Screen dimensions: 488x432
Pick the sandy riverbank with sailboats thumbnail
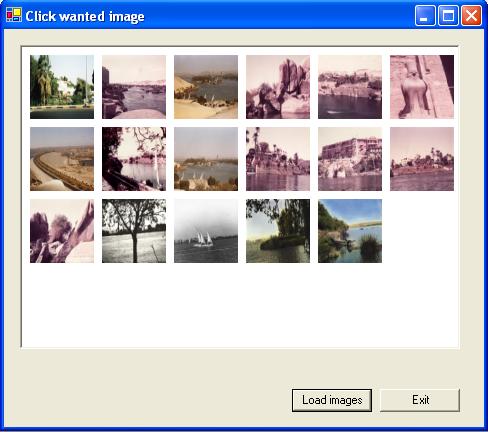[206, 87]
